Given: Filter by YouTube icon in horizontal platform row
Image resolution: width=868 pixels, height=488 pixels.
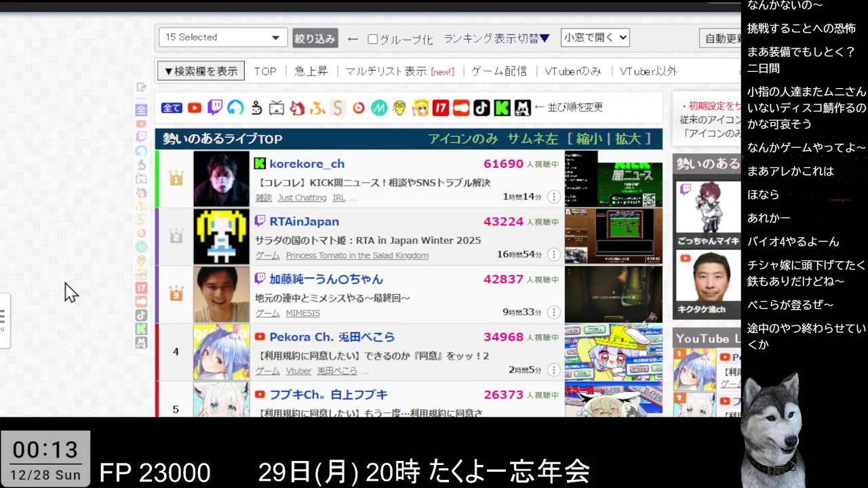Looking at the screenshot, I should (195, 108).
